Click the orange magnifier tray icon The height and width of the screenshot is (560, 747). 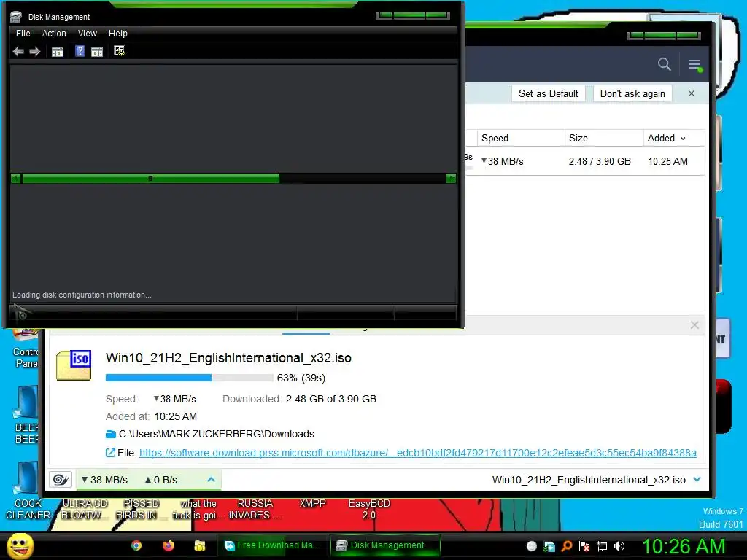click(x=566, y=546)
